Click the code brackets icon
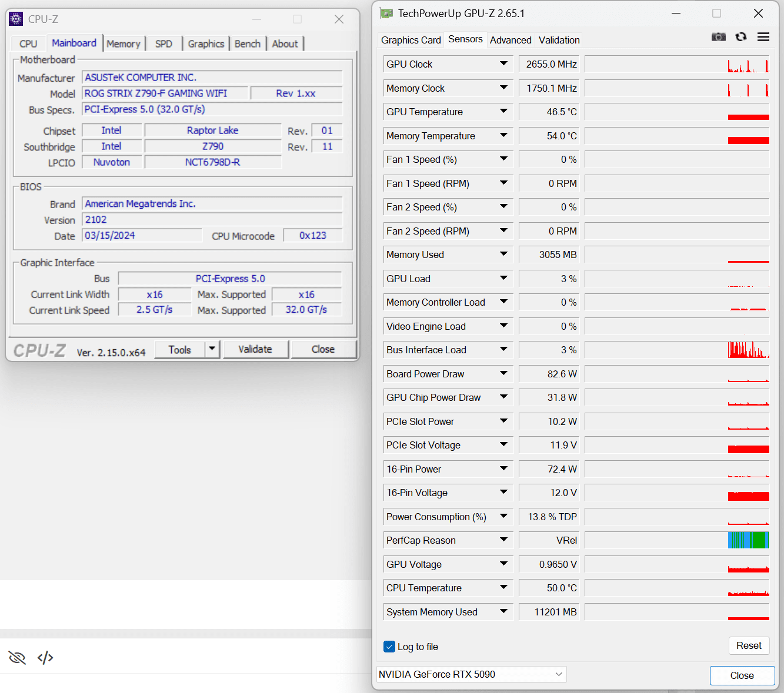The image size is (784, 693). pyautogui.click(x=45, y=657)
